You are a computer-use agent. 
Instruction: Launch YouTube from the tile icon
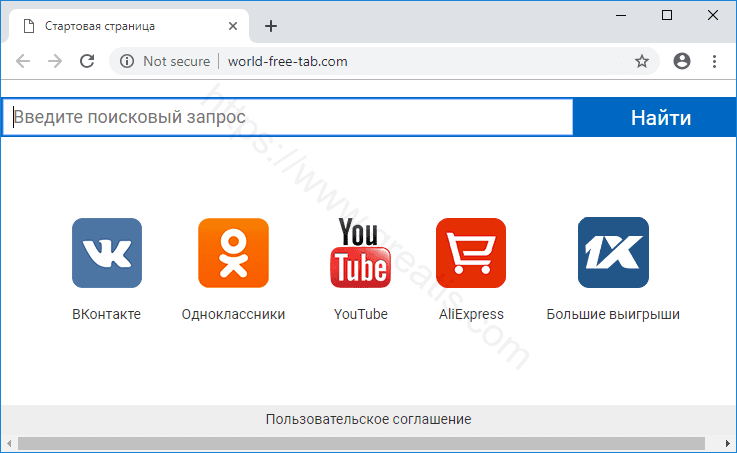(360, 253)
